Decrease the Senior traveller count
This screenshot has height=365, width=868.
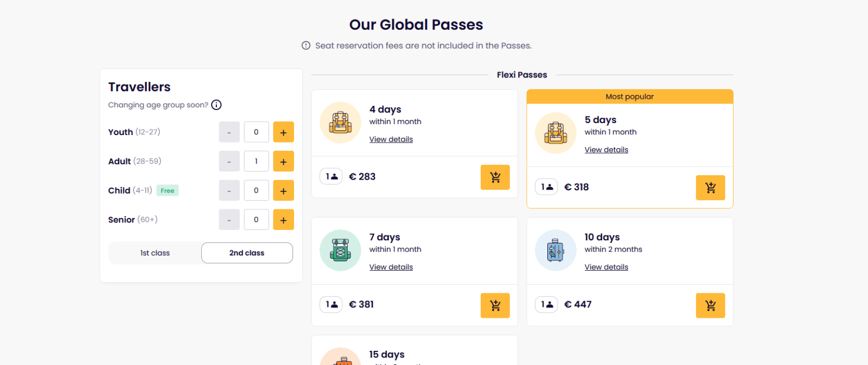pyautogui.click(x=229, y=220)
